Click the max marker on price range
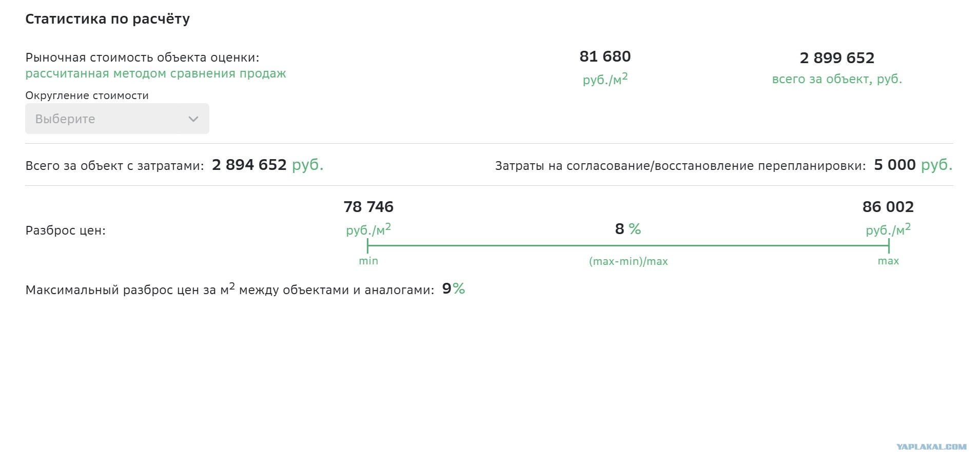The image size is (980, 462). click(x=888, y=261)
